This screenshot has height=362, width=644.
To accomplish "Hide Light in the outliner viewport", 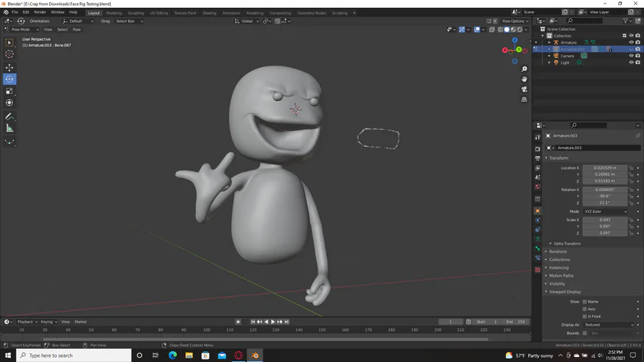I will pyautogui.click(x=631, y=62).
